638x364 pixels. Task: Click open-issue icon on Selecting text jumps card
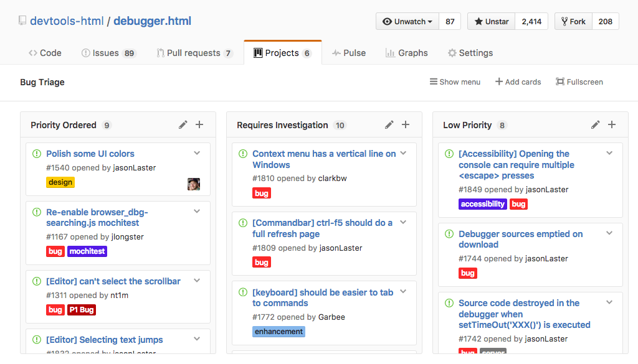[x=37, y=340]
